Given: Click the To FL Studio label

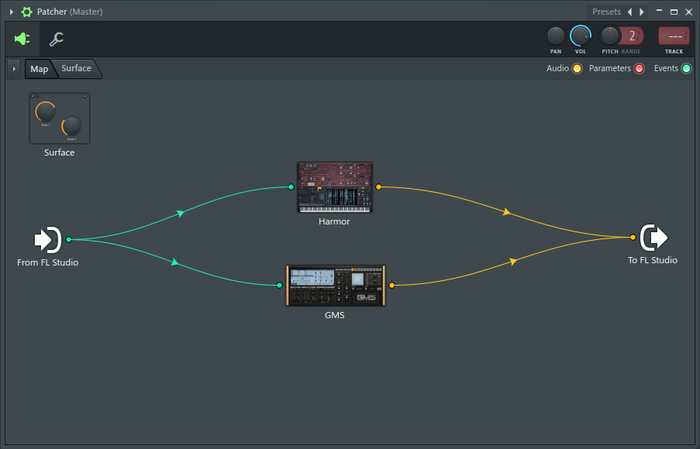Looking at the screenshot, I should [653, 260].
